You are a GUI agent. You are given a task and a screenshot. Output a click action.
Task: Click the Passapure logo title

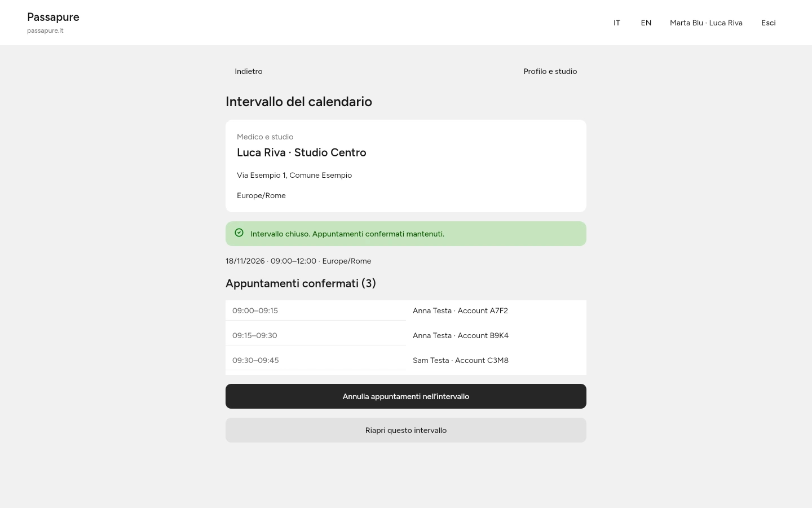click(x=53, y=17)
